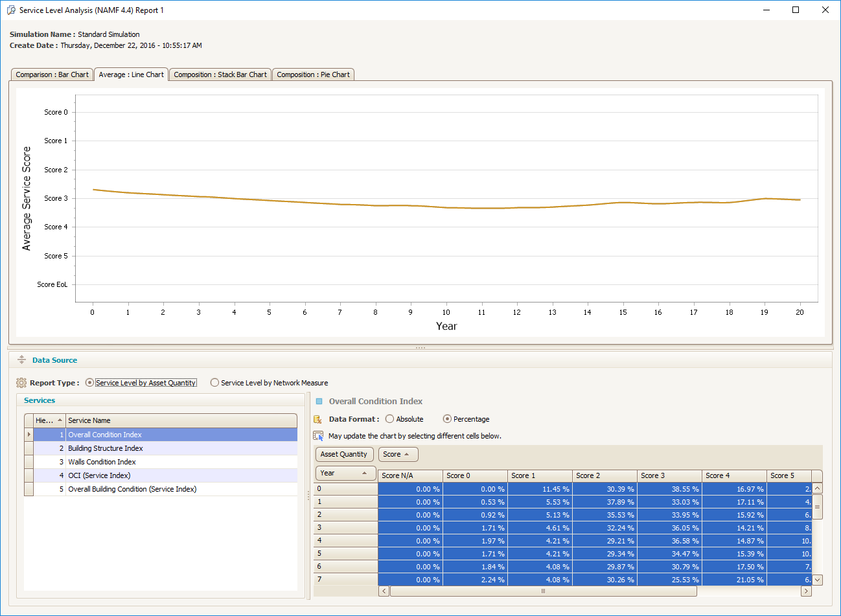Switch to the Comparison : Bar Chart tab
Screen dimensions: 841x616
52,74
